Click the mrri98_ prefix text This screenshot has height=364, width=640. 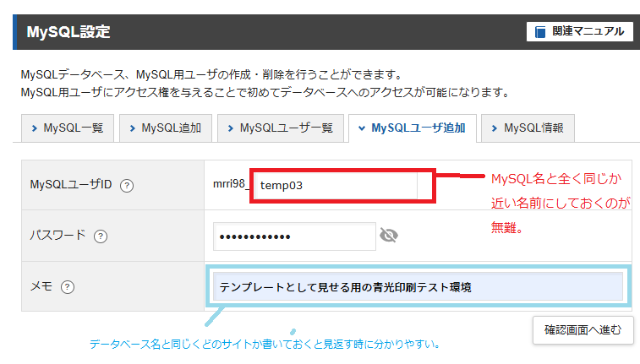pos(232,185)
